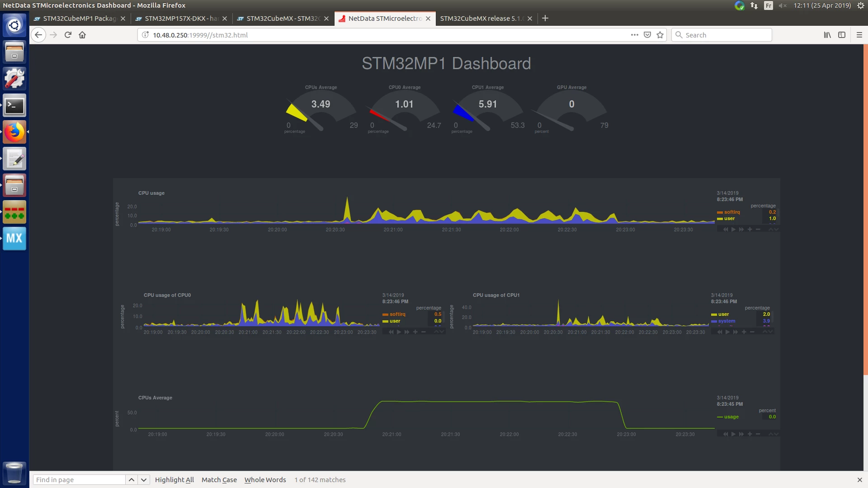Open the Firefox hamburger menu
The width and height of the screenshot is (868, 488).
click(x=859, y=35)
